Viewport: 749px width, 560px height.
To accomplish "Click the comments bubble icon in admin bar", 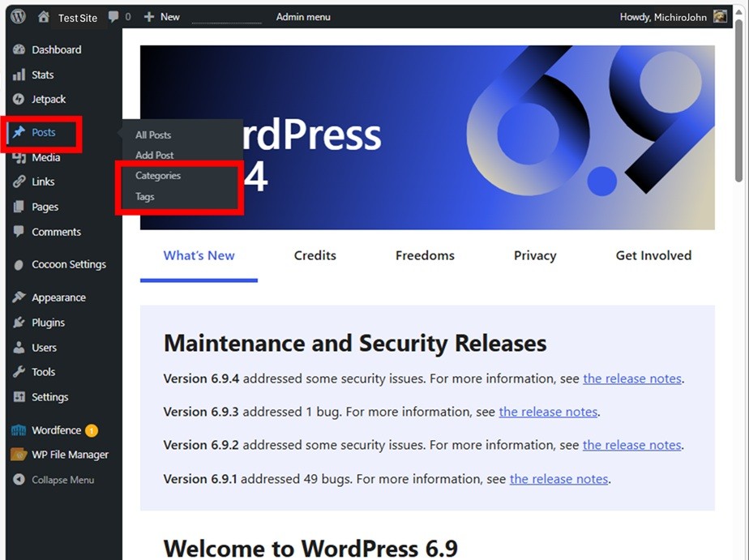I will (113, 17).
